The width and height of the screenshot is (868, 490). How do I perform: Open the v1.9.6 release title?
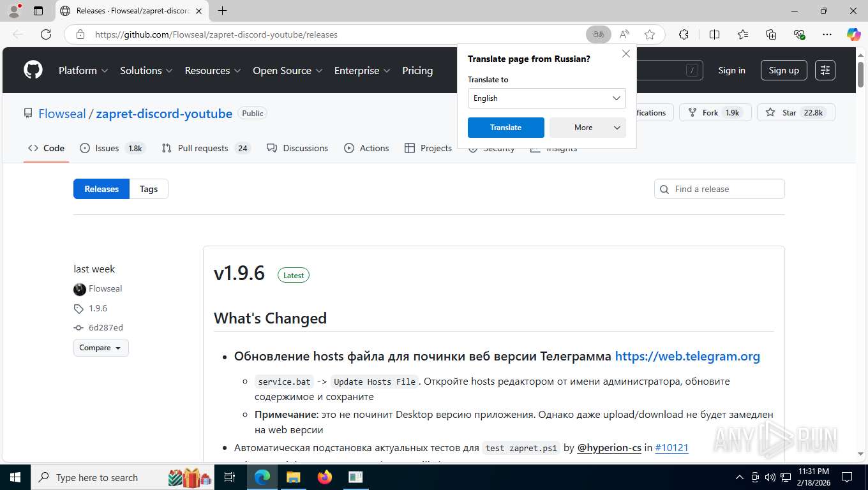[239, 273]
